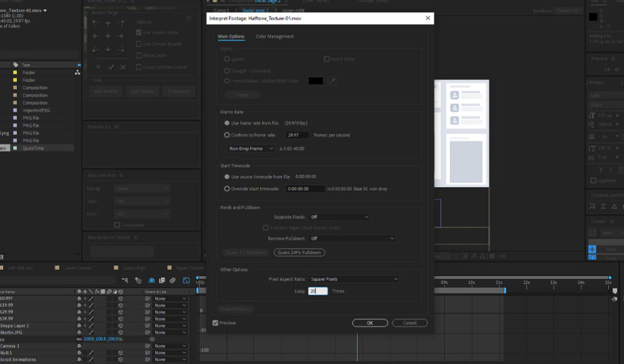
Task: Select the Conform to frame rate radio button
Action: 226,134
